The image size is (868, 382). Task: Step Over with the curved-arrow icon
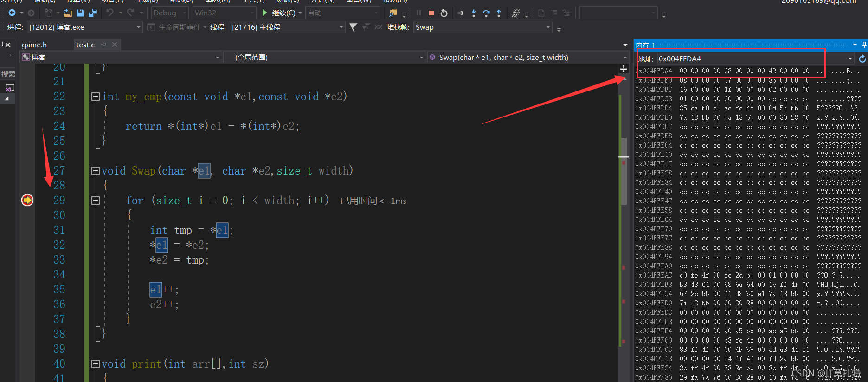pyautogui.click(x=486, y=13)
